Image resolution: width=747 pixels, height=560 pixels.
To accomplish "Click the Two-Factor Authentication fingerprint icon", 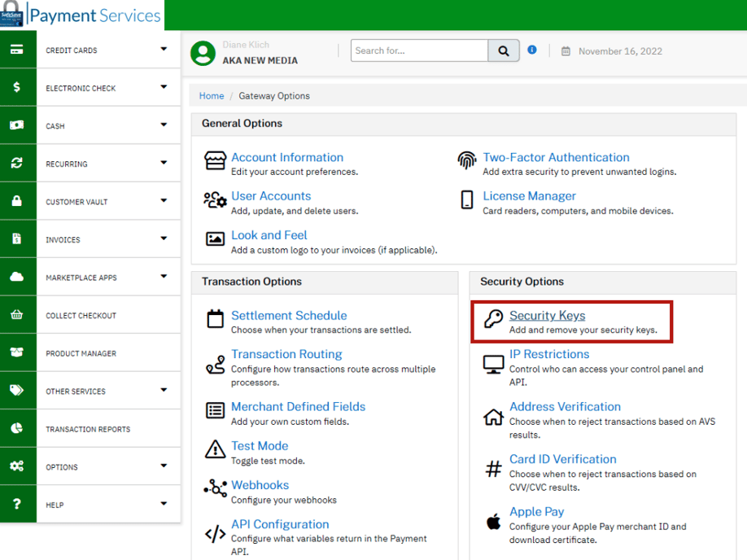I will (x=467, y=160).
